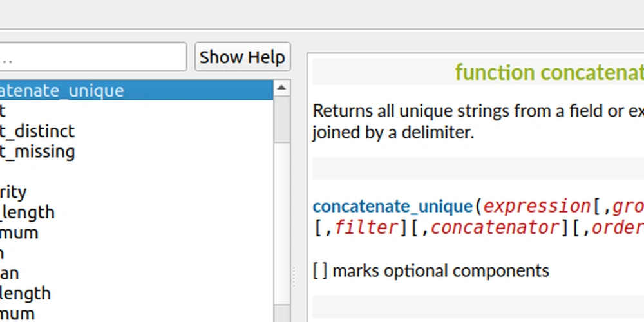Select the count_distinct function in list
The height and width of the screenshot is (322, 644).
click(x=37, y=131)
